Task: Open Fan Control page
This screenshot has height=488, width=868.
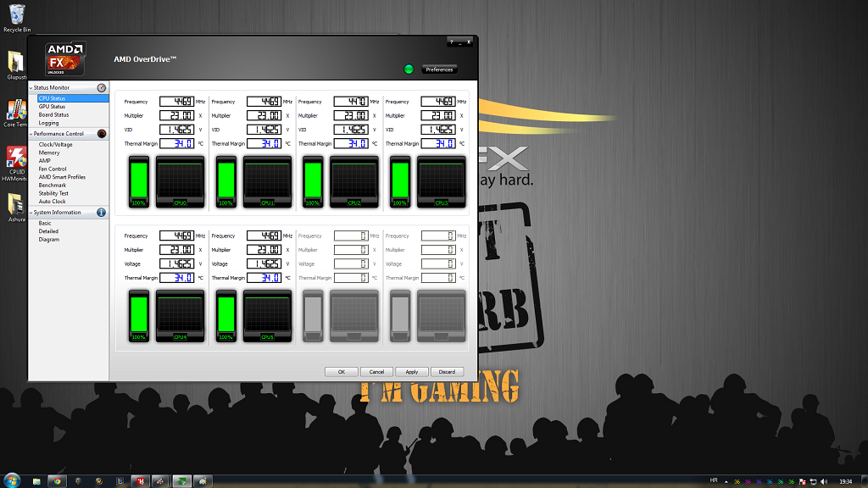Action: tap(53, 169)
